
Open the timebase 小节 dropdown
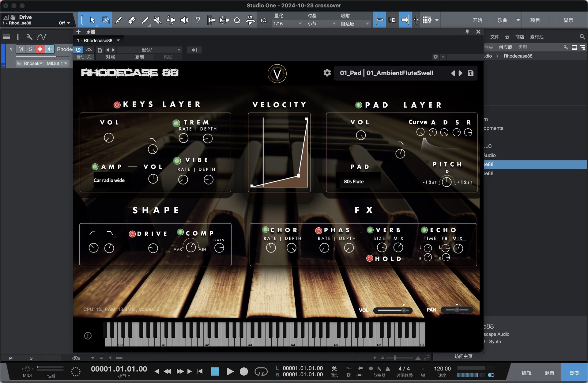point(321,24)
